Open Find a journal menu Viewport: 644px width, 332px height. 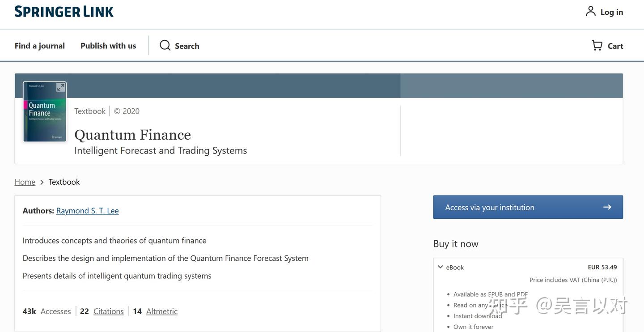(39, 46)
